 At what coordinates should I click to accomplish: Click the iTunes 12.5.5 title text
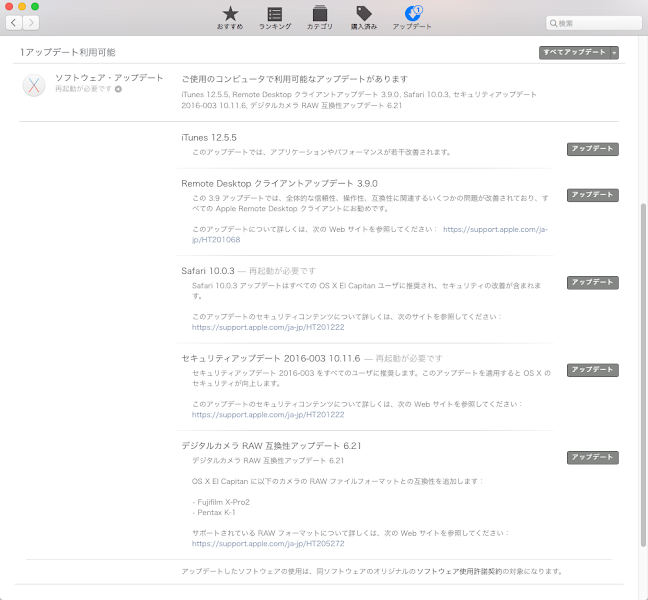[209, 138]
